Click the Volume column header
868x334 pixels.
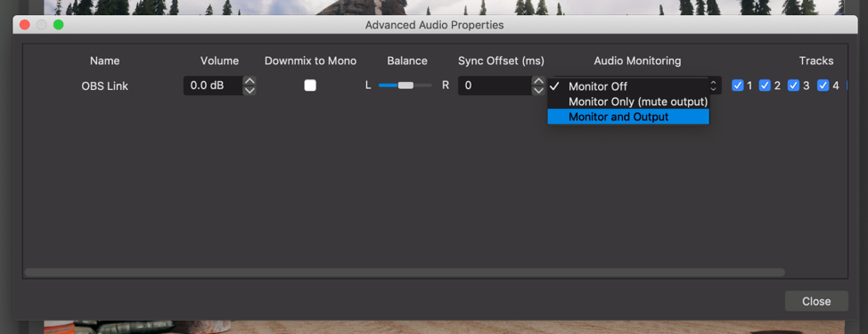220,61
